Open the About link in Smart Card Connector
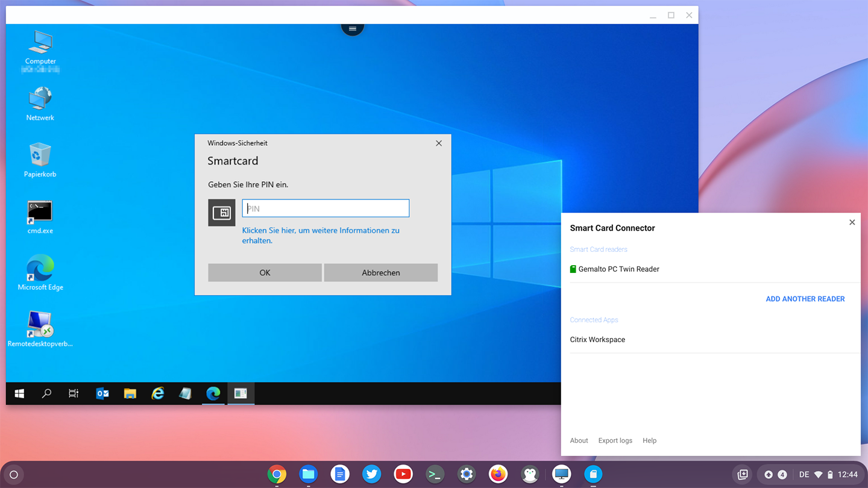This screenshot has width=868, height=488. click(x=579, y=441)
